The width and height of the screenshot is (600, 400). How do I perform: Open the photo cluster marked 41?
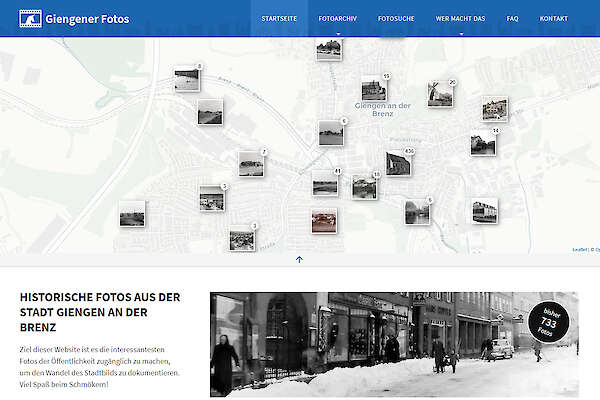pos(325,182)
